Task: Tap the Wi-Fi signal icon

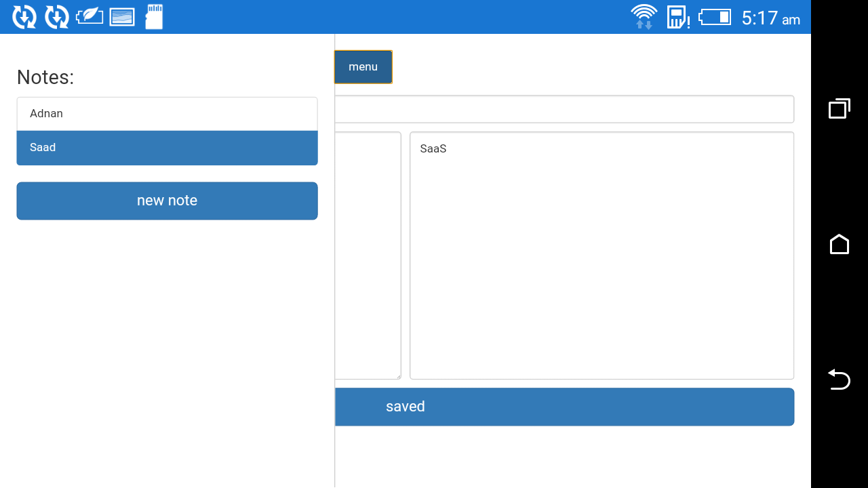Action: coord(644,17)
